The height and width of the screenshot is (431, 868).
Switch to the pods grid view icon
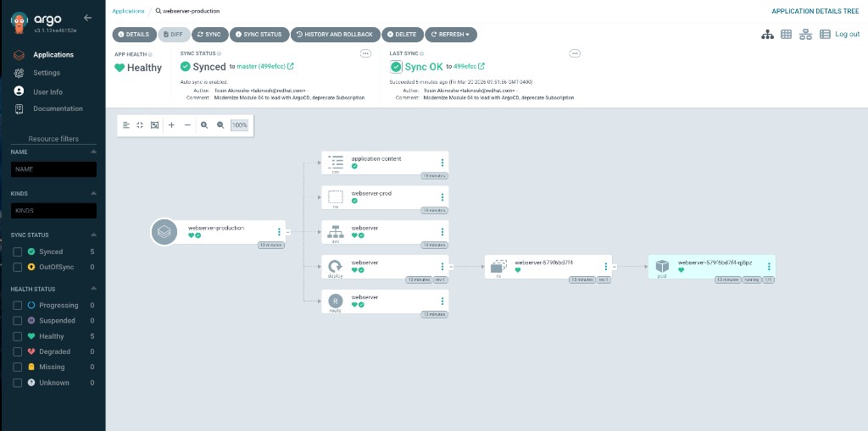point(787,34)
